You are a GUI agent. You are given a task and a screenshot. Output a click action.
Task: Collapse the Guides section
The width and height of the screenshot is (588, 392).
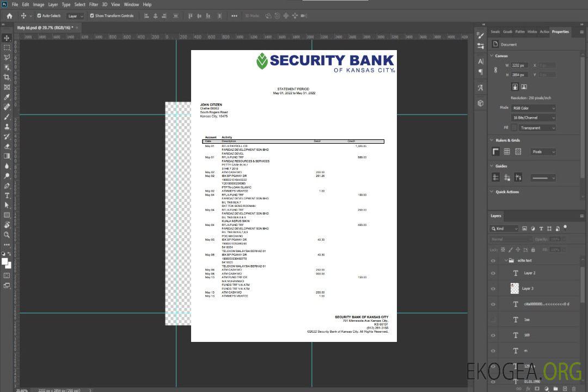click(492, 166)
